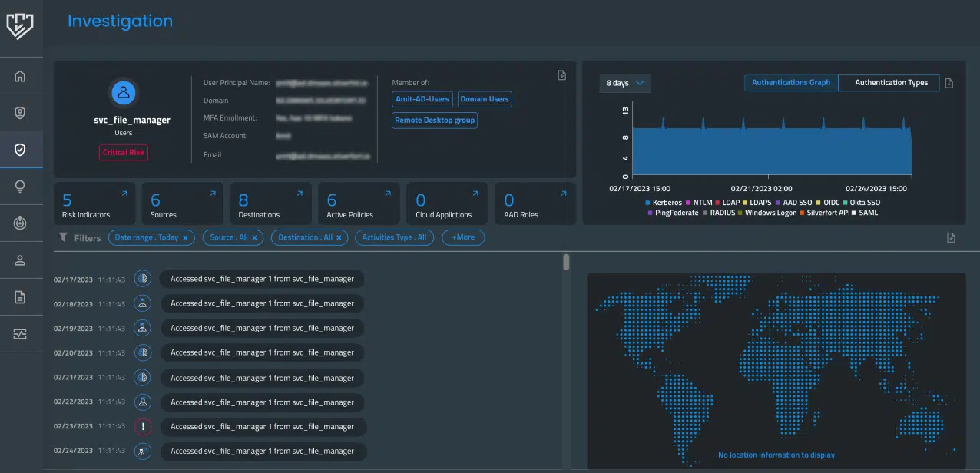Select the user person sidebar icon

point(21,260)
